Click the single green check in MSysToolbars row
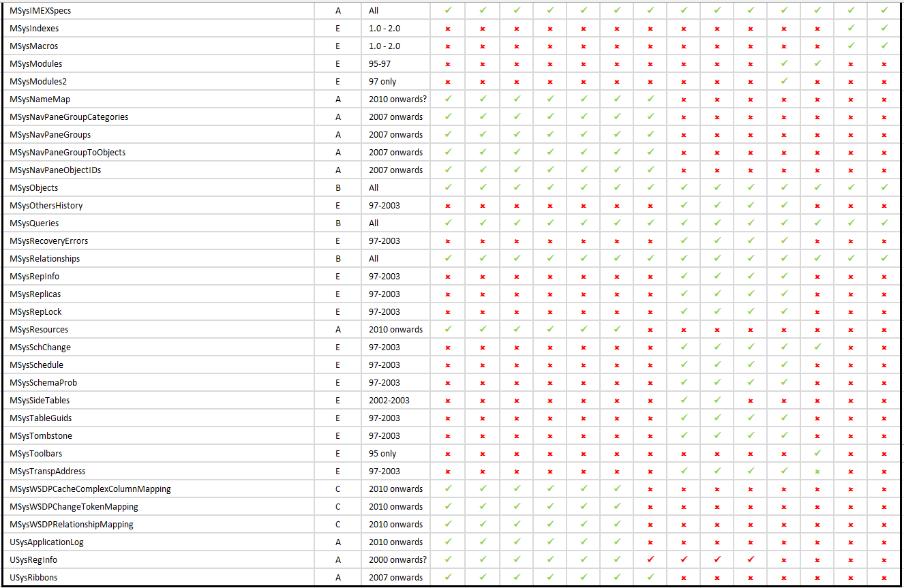 [x=817, y=453]
